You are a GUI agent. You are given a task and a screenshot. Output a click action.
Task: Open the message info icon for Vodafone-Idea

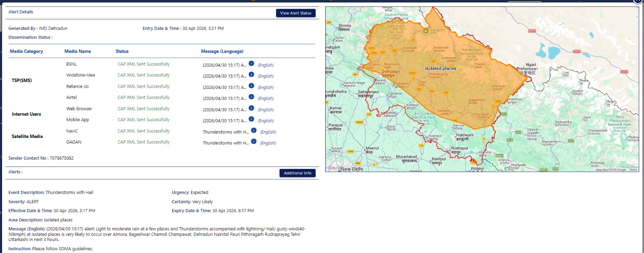251,74
